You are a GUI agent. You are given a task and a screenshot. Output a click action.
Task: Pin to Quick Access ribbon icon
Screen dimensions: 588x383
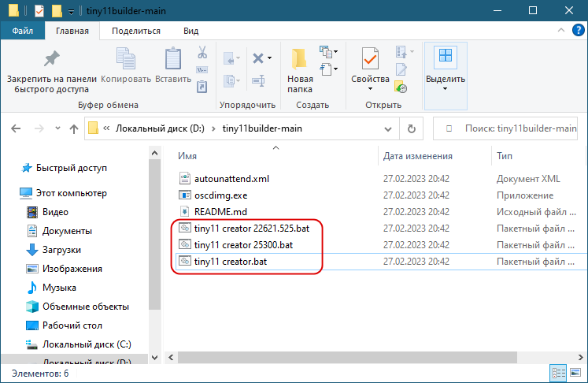coord(51,58)
